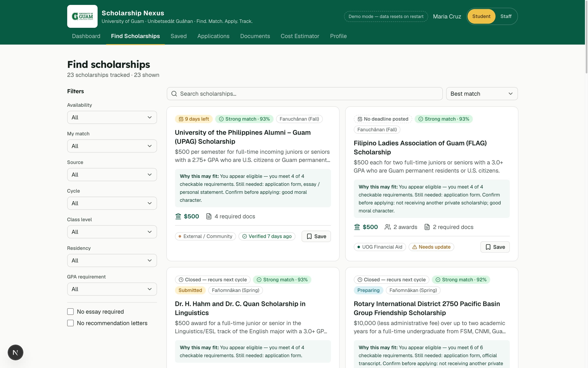Open the Next.js dev tools N button
This screenshot has width=588, height=368.
[x=15, y=352]
